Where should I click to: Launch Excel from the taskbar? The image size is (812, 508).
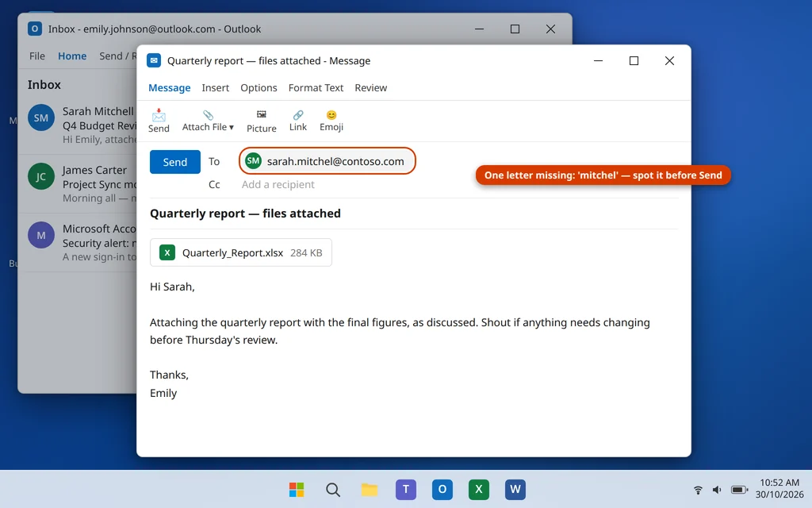[x=478, y=489]
